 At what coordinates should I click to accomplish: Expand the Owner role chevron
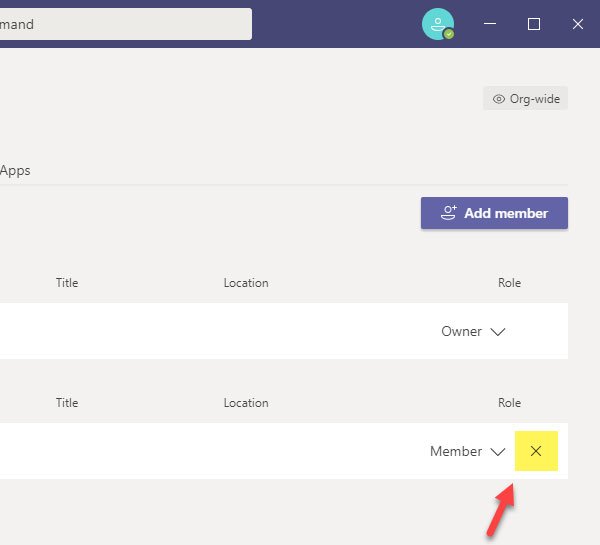click(498, 331)
